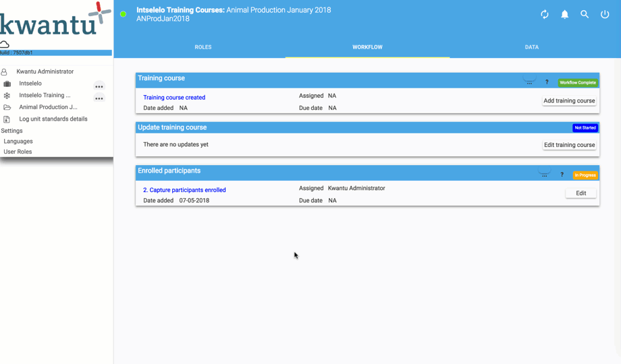Click the refresh sync icon in header
Image resolution: width=621 pixels, height=364 pixels.
[545, 15]
